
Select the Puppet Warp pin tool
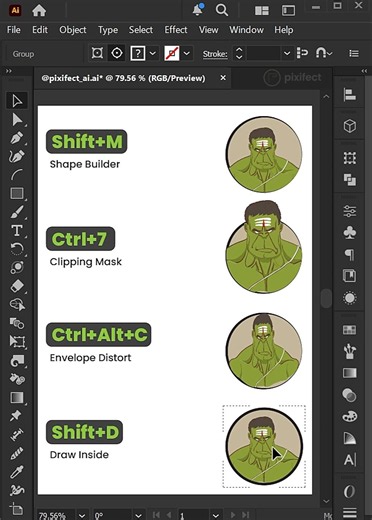[16, 415]
